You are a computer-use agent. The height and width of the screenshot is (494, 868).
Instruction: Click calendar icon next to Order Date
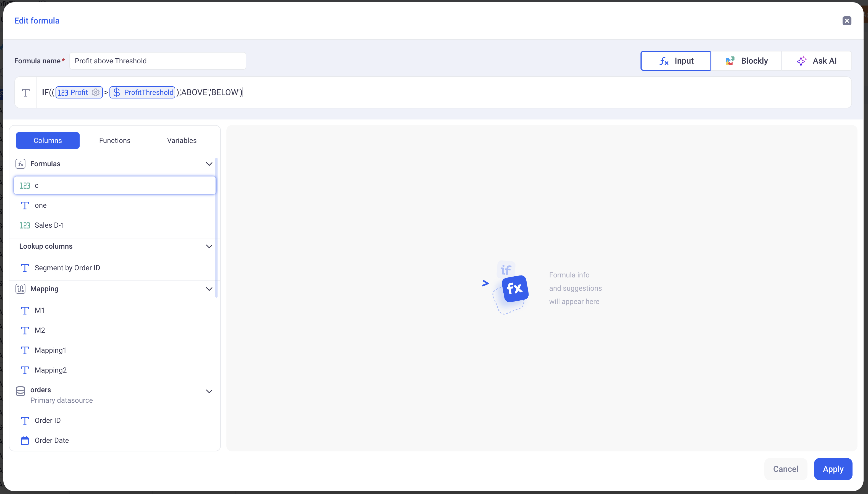[x=25, y=440]
